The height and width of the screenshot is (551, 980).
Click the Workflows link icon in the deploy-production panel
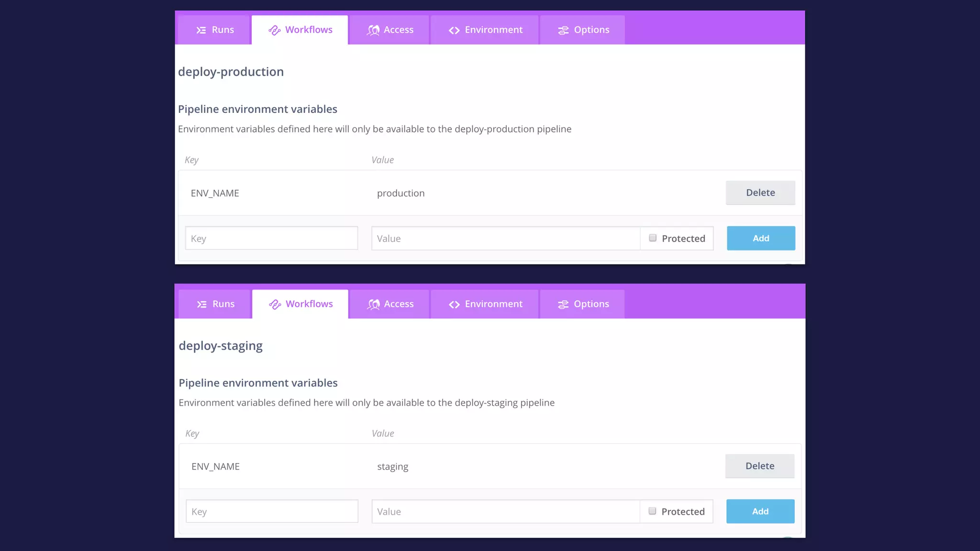pyautogui.click(x=274, y=30)
